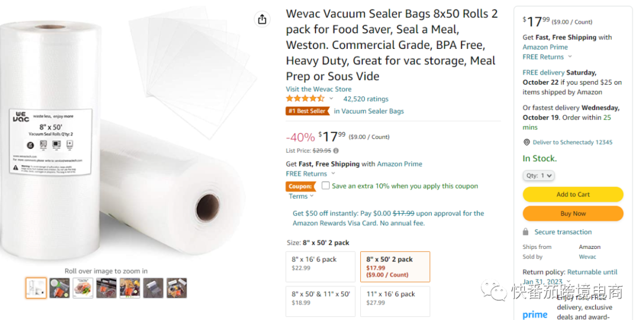Click the delivery location pin icon
Viewport: 644px width, 320px height.
point(527,142)
